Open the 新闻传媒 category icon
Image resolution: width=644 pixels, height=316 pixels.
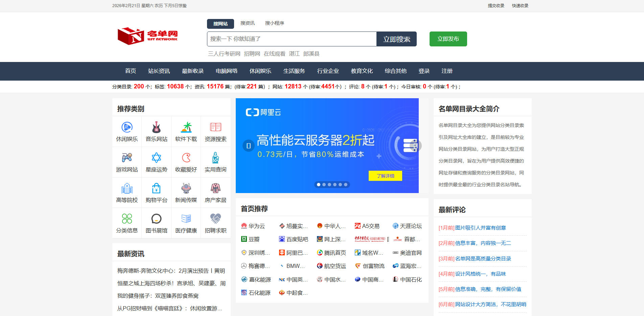point(186,188)
